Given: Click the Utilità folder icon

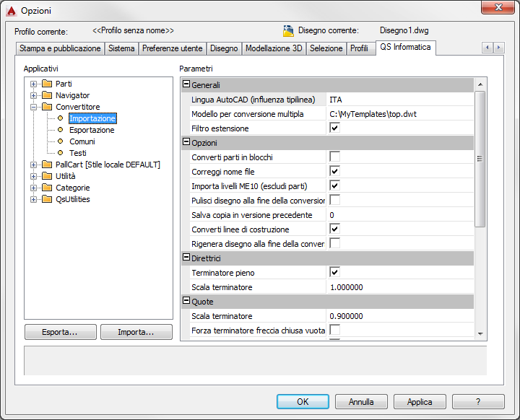Looking at the screenshot, I should coord(47,176).
